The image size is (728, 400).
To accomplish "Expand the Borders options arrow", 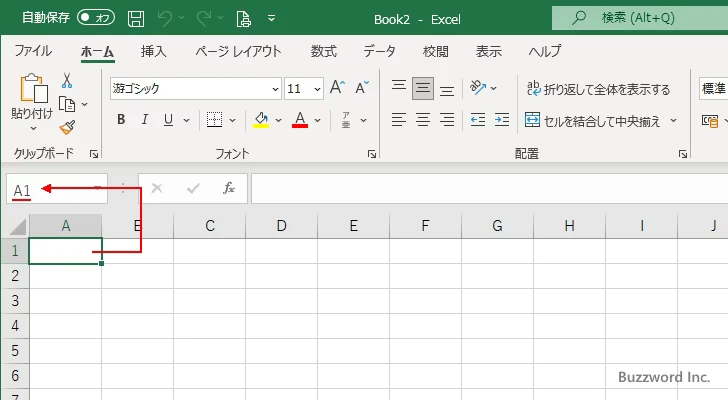I will tap(232, 120).
